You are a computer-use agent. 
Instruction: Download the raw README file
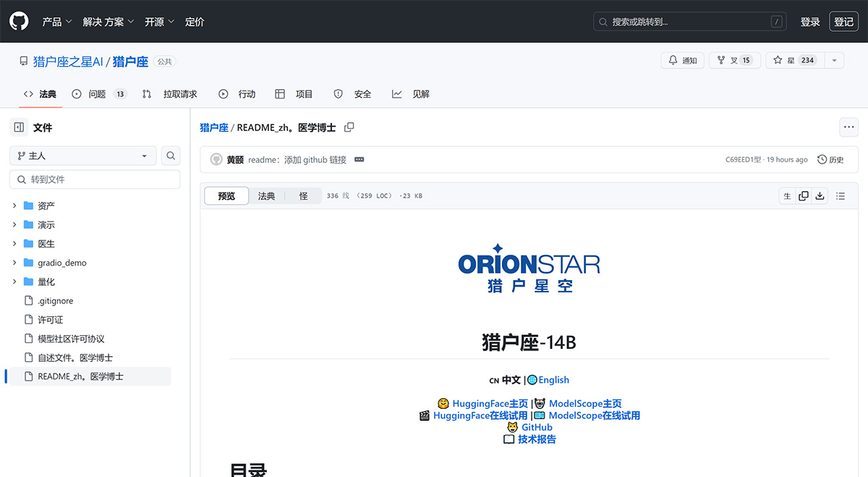pyautogui.click(x=820, y=195)
